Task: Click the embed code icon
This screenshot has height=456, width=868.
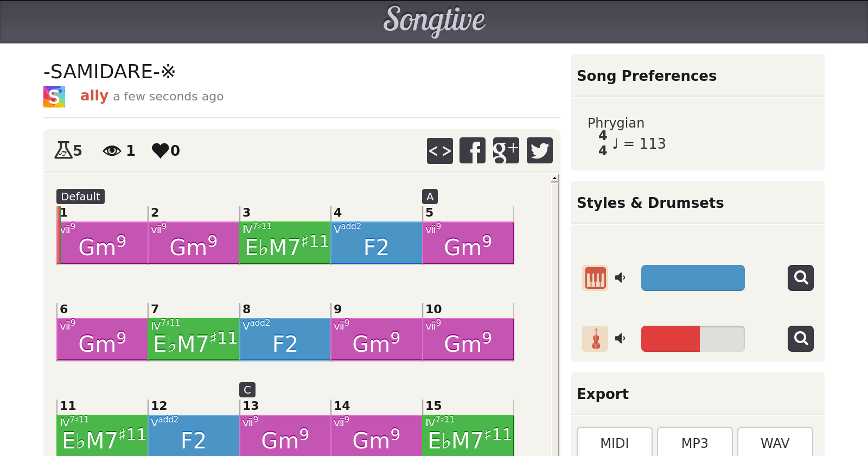Action: point(439,150)
